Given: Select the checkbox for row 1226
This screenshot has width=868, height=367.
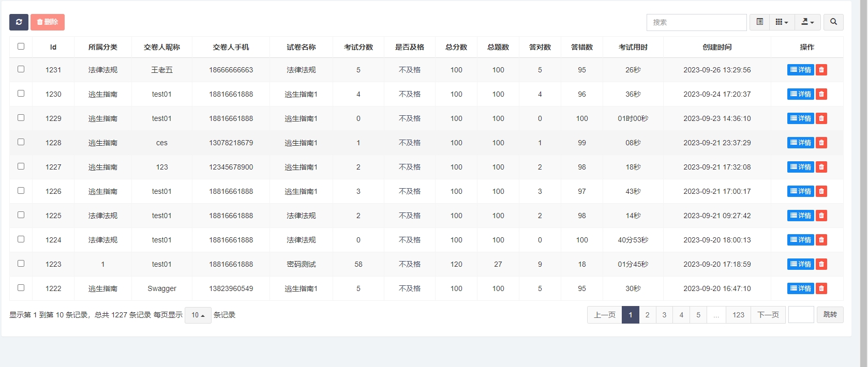Looking at the screenshot, I should tap(21, 191).
